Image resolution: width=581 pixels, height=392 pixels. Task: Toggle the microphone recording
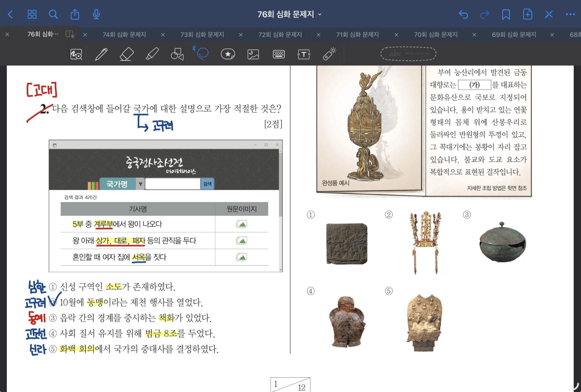pyautogui.click(x=96, y=14)
